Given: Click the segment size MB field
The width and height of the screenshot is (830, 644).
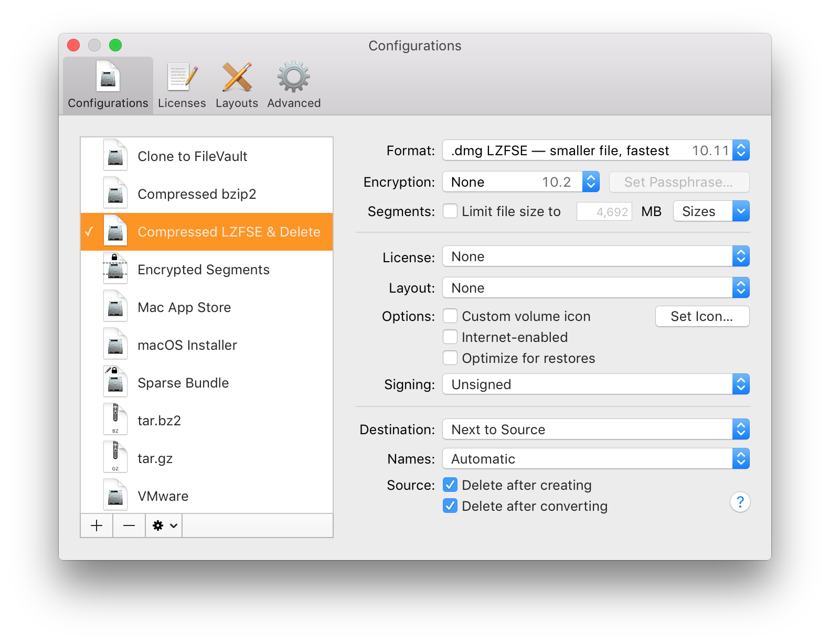Looking at the screenshot, I should pyautogui.click(x=604, y=212).
